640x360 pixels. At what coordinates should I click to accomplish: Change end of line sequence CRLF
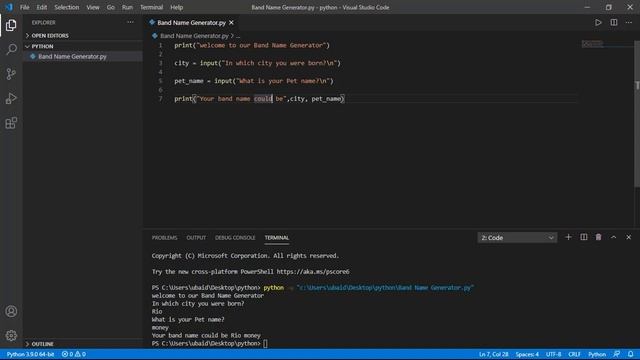tap(574, 354)
